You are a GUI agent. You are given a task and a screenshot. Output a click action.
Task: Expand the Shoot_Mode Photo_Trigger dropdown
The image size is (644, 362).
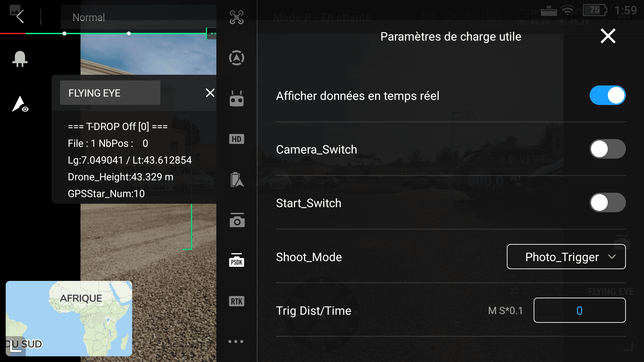pyautogui.click(x=566, y=257)
